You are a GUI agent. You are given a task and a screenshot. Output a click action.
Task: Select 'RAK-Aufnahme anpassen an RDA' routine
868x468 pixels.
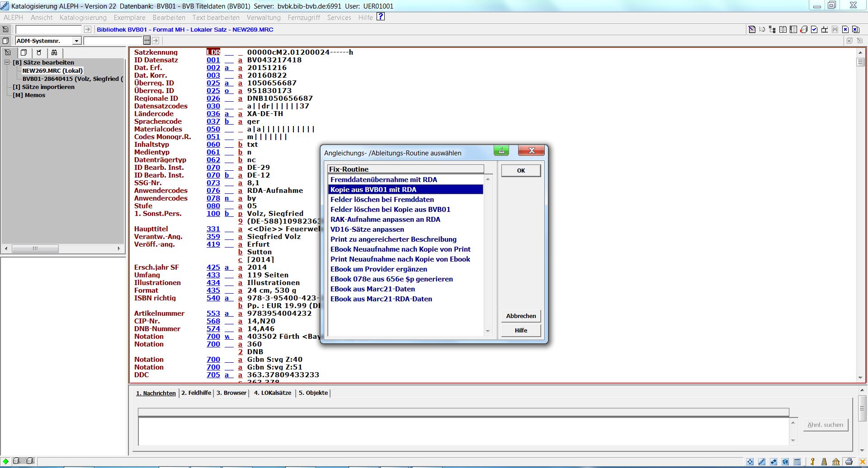(x=385, y=220)
